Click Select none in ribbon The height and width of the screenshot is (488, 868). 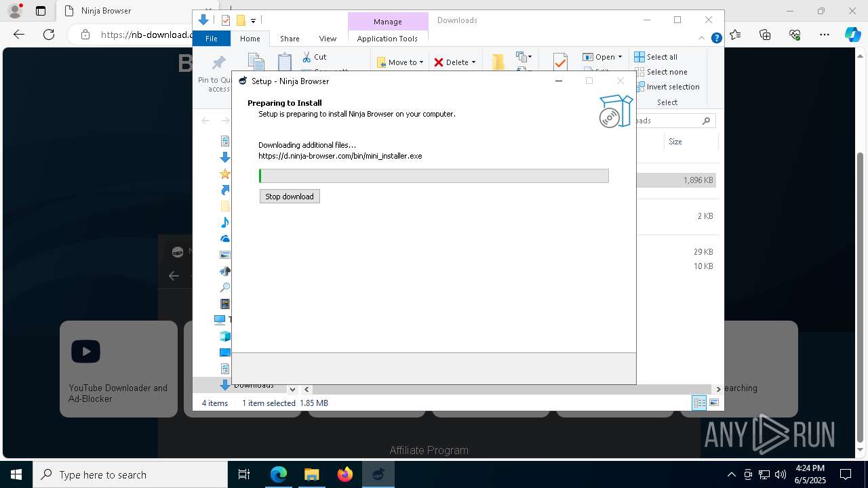660,72
